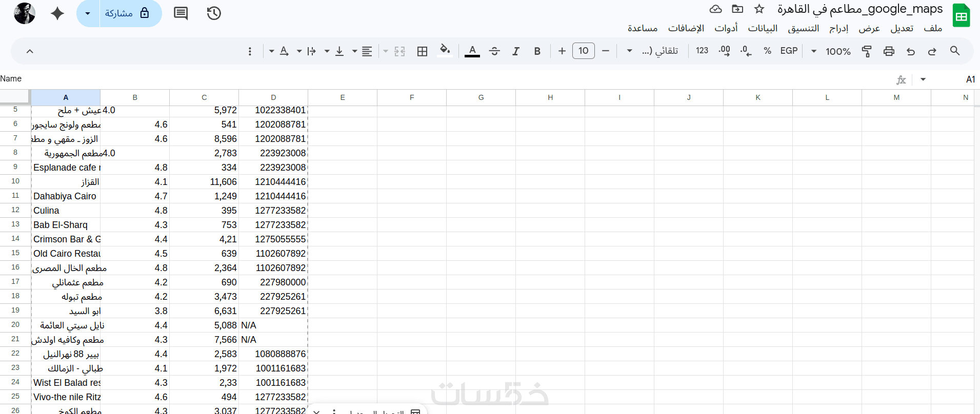Open three-dot more toolbar options
The image size is (980, 414).
[x=250, y=51]
